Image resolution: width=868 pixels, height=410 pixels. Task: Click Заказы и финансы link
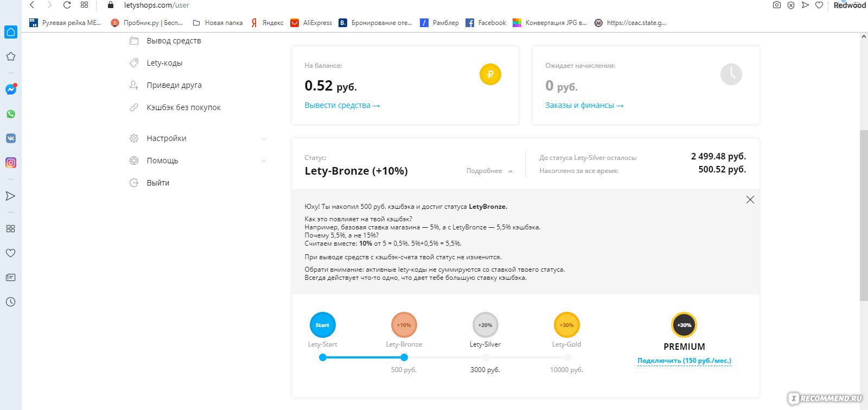[584, 105]
